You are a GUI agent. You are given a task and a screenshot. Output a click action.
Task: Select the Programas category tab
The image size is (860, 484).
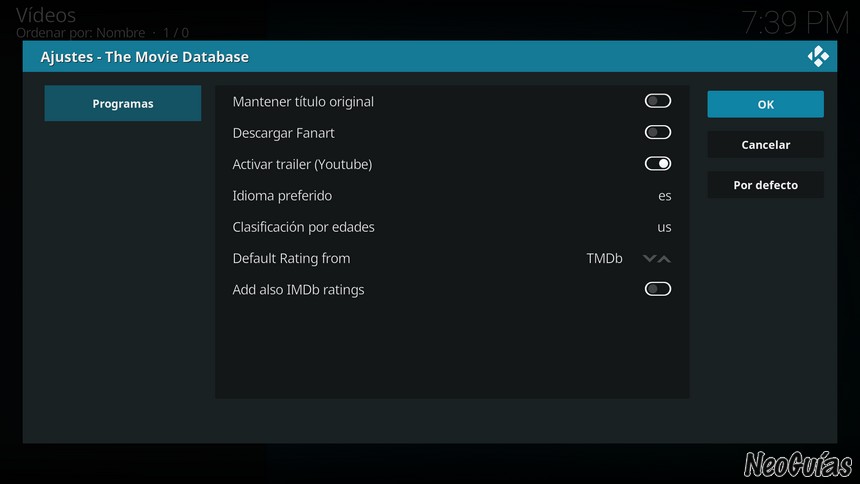pos(123,103)
